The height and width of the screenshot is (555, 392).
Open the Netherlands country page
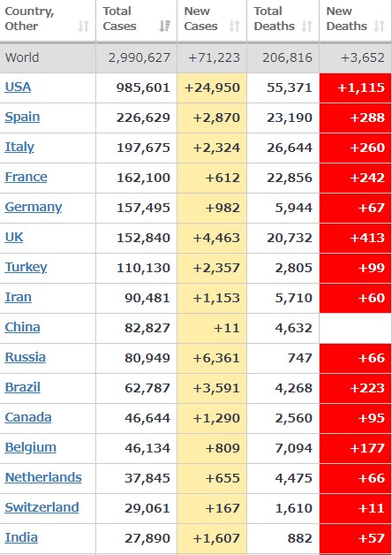[x=43, y=477]
